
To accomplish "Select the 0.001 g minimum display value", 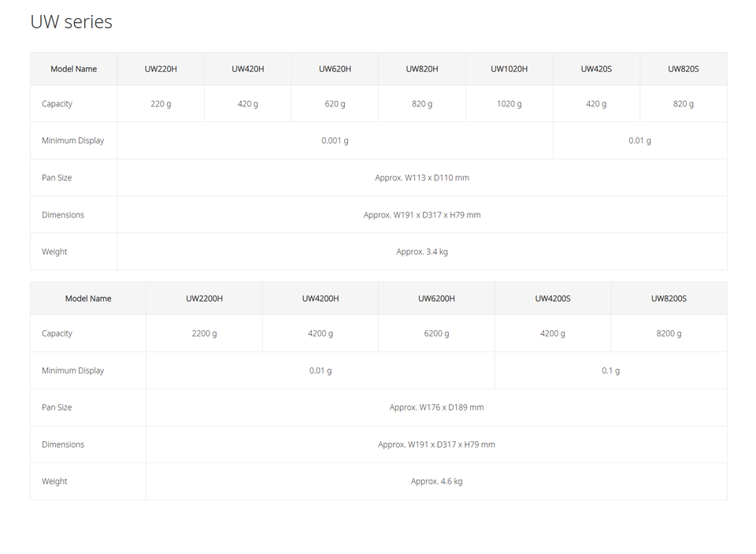I will 335,140.
